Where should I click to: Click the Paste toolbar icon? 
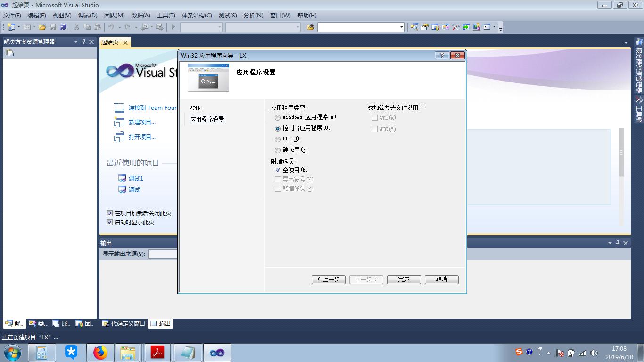99,27
